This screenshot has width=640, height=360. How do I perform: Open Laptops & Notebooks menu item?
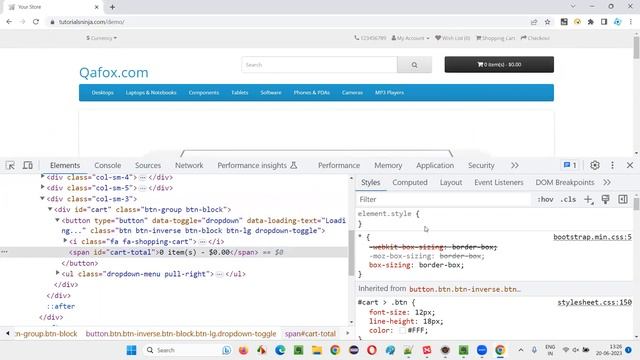pos(151,93)
